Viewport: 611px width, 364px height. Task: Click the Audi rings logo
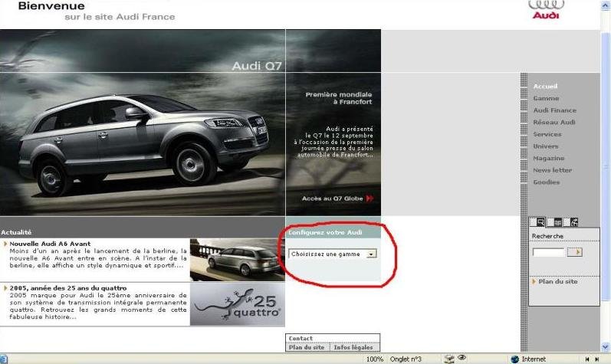coord(546,4)
